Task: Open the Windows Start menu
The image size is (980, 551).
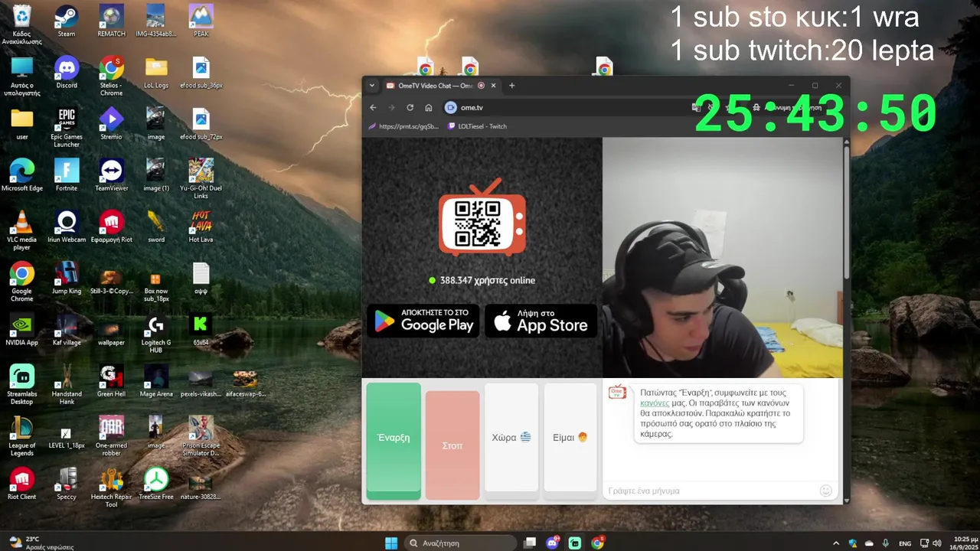Action: 391,543
